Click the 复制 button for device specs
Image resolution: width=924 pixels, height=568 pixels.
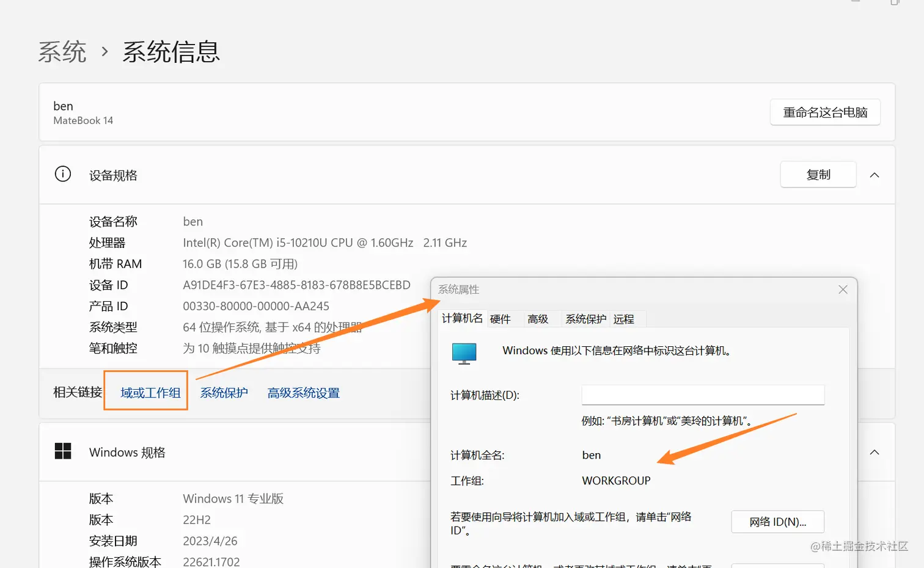[x=818, y=175]
